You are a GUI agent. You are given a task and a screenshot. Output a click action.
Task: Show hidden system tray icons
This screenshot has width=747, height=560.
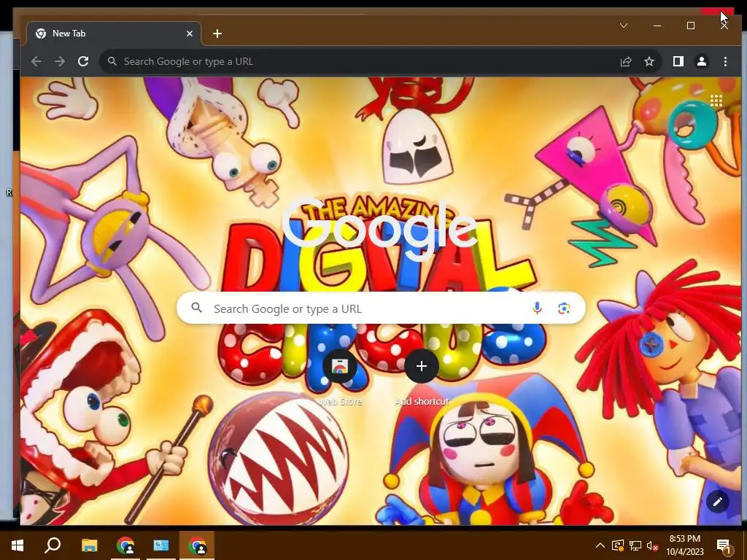[600, 545]
